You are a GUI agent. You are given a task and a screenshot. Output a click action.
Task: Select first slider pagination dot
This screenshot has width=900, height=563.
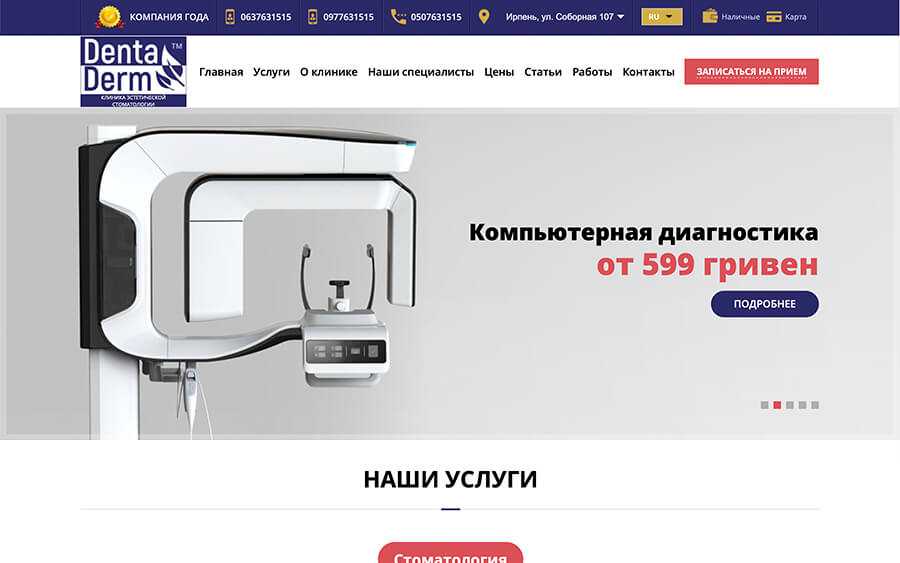pos(765,405)
